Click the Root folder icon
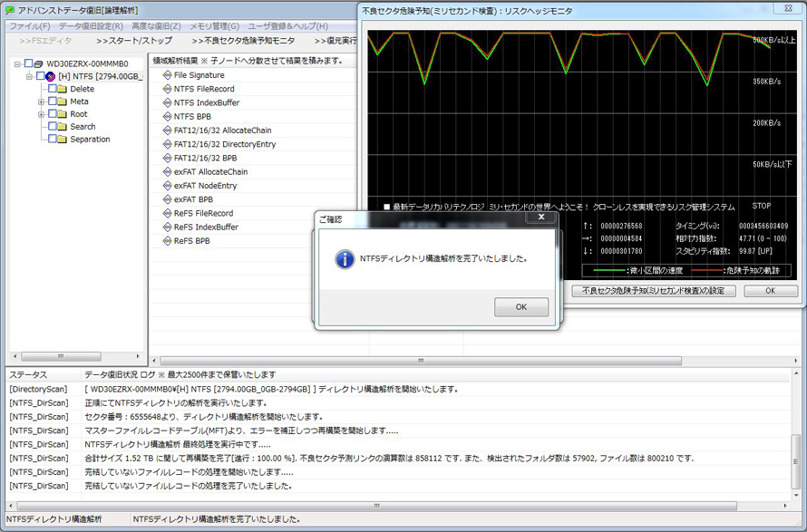The width and height of the screenshot is (807, 532). coord(63,114)
